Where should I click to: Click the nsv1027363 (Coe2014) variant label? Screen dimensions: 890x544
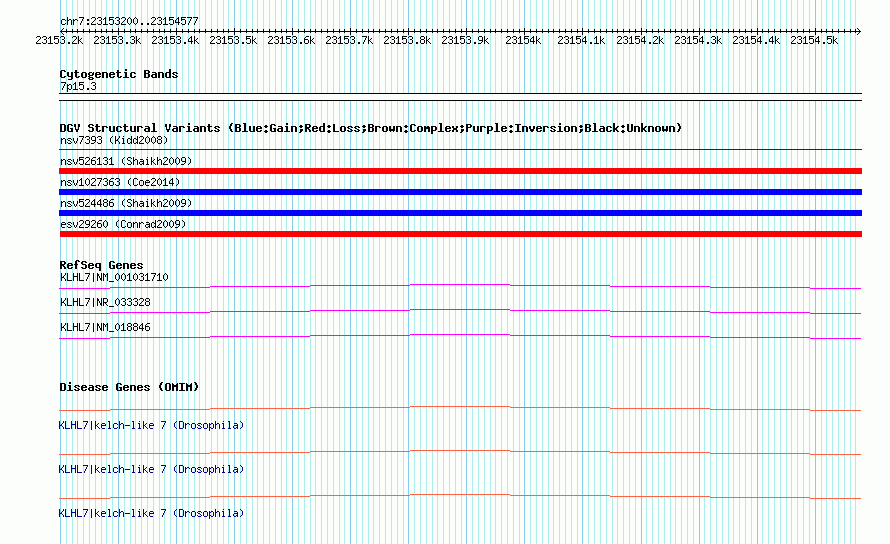120,182
